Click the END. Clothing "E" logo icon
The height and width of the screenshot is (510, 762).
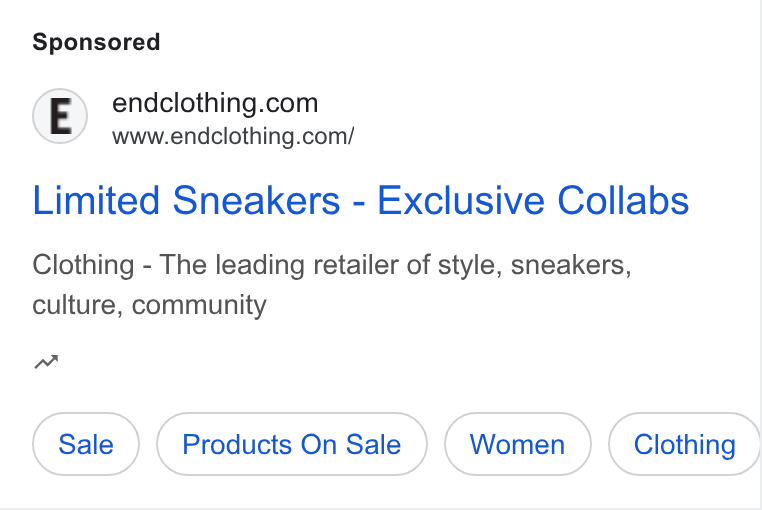click(x=60, y=116)
